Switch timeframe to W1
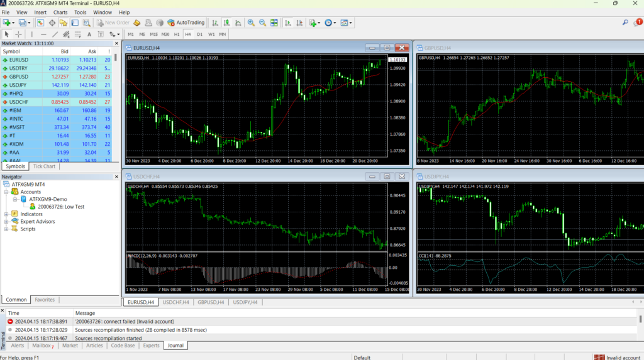Image resolution: width=644 pixels, height=360 pixels. [x=211, y=35]
